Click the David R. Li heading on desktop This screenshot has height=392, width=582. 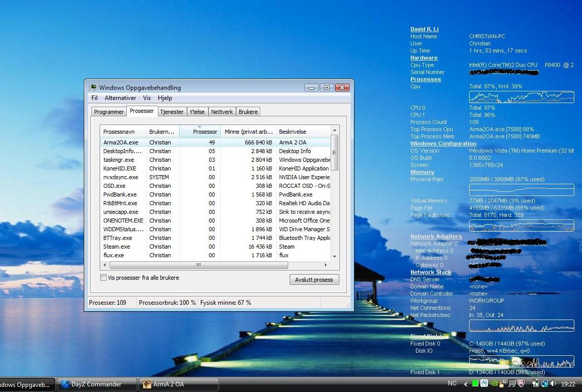coord(425,29)
